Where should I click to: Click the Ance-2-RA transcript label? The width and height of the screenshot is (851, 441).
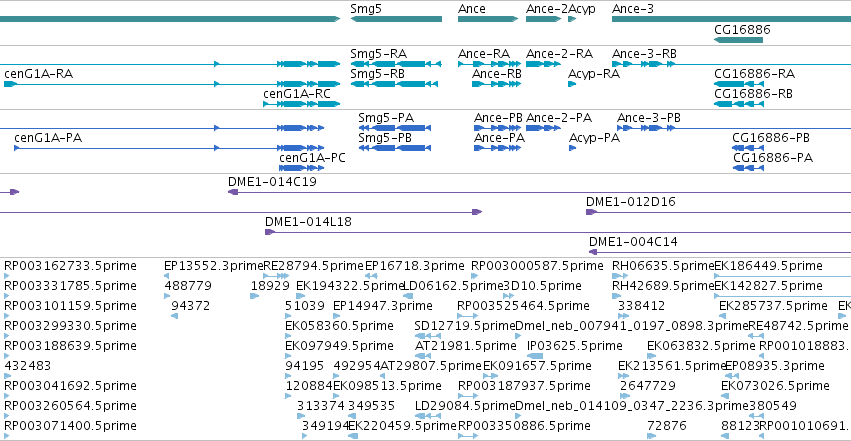click(559, 54)
